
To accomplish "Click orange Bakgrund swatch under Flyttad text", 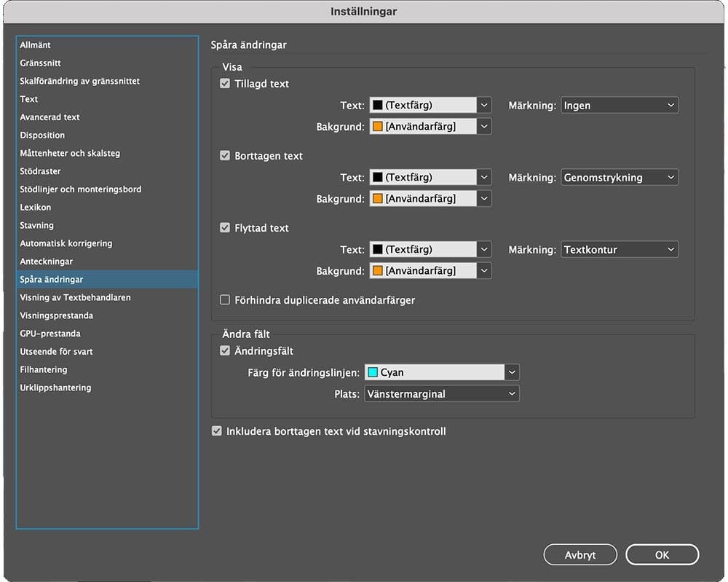I will pyautogui.click(x=378, y=270).
